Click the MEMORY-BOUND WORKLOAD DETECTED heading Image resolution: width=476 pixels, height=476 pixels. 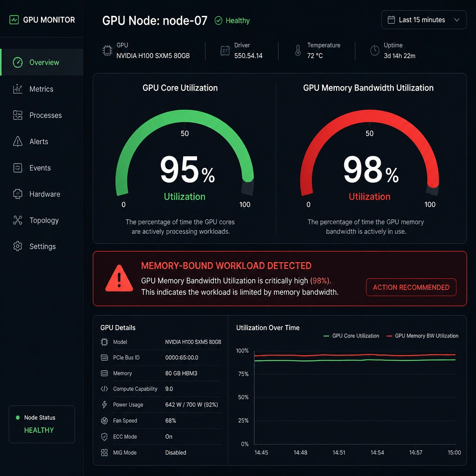(226, 266)
